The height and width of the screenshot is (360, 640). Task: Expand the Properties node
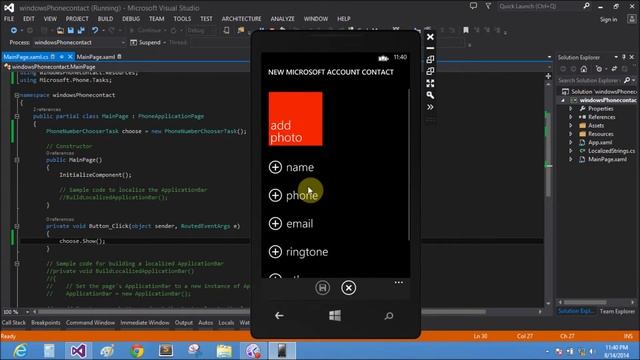[x=571, y=109]
